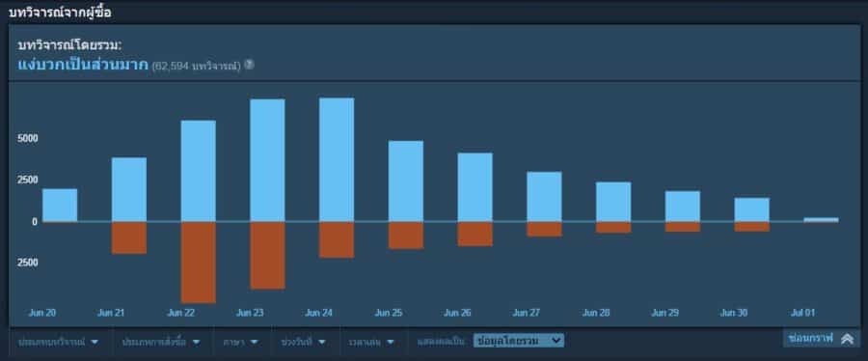868x361 pixels.
Task: Click the Jun 28 date axis label
Action: (x=596, y=313)
